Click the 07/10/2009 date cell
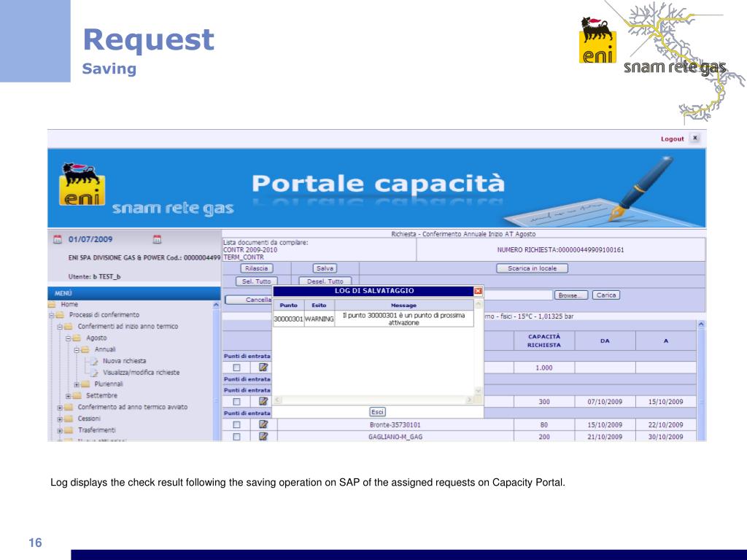The image size is (747, 560). tap(605, 402)
